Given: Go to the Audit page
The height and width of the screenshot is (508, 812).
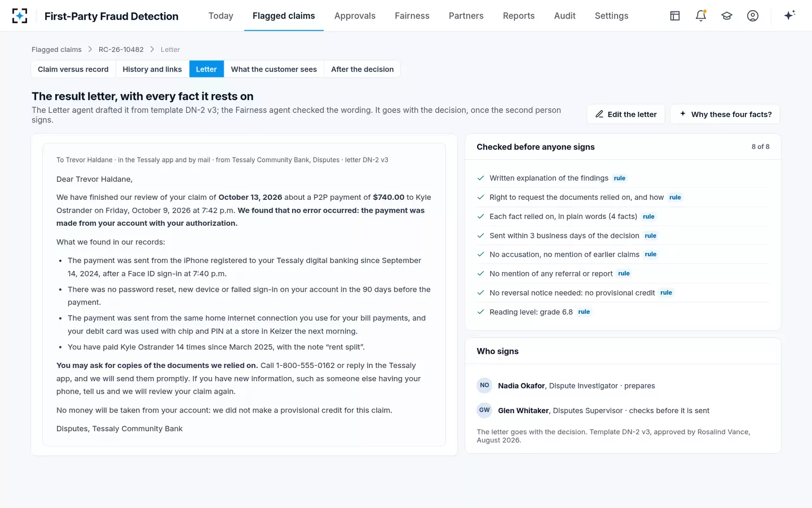Looking at the screenshot, I should coord(564,16).
